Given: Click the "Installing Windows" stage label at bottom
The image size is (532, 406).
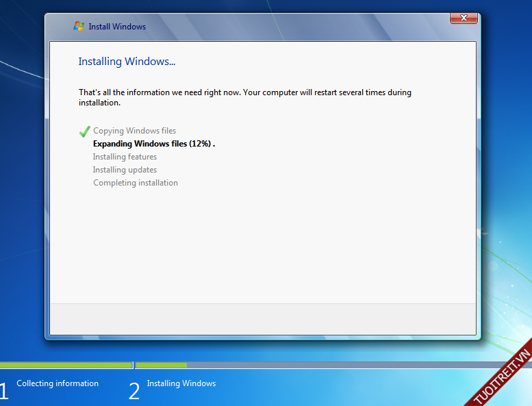Looking at the screenshot, I should [x=181, y=383].
